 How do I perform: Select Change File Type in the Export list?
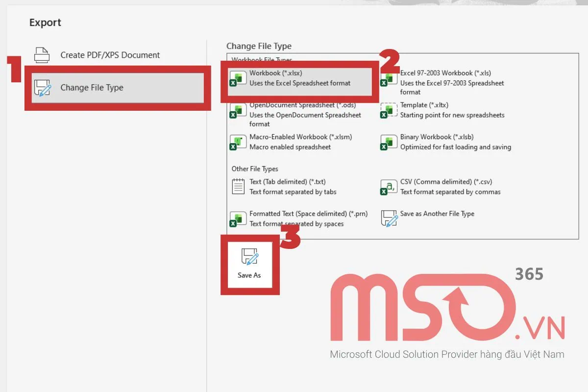pyautogui.click(x=92, y=88)
